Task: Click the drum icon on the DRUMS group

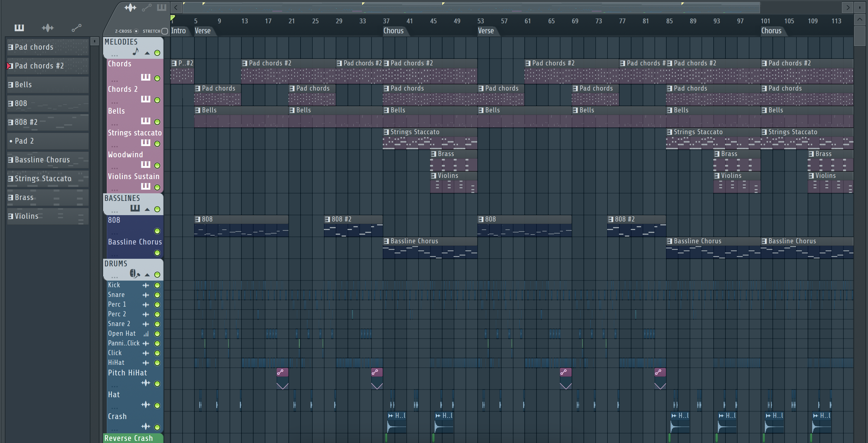Action: pos(135,273)
